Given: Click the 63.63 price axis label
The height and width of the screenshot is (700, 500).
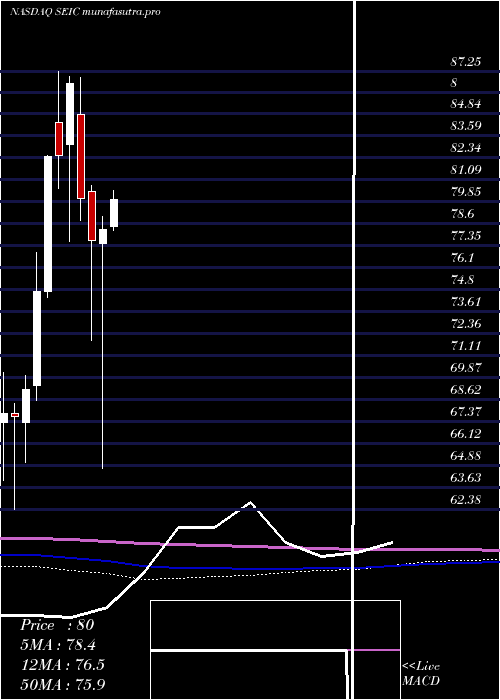Looking at the screenshot, I should point(466,478).
